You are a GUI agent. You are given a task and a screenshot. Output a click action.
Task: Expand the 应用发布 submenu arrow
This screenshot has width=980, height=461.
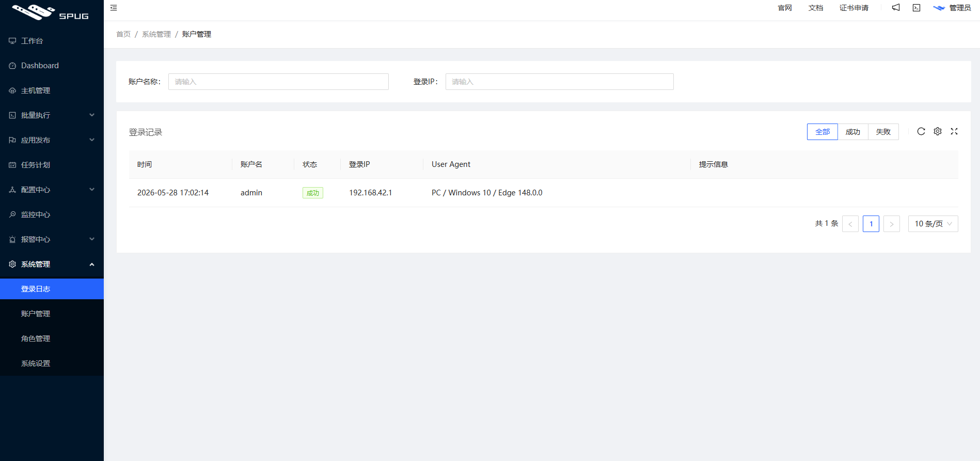(92, 140)
